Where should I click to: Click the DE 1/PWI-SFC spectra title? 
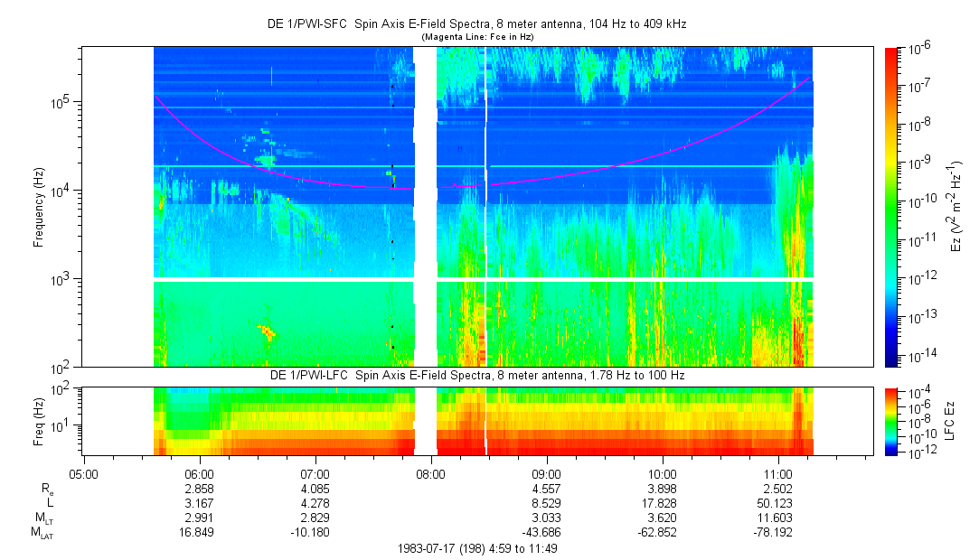pyautogui.click(x=477, y=24)
